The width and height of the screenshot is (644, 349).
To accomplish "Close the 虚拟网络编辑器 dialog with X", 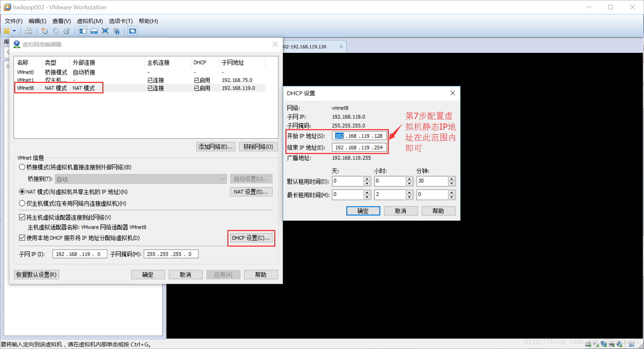I will pos(275,44).
